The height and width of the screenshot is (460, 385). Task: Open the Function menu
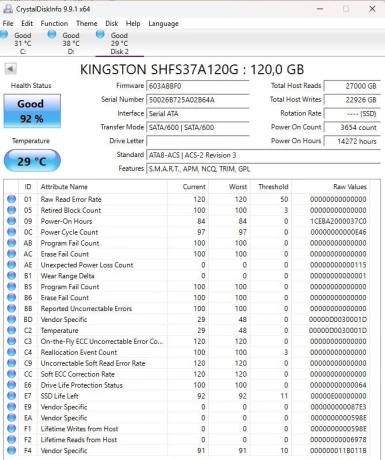coord(54,24)
